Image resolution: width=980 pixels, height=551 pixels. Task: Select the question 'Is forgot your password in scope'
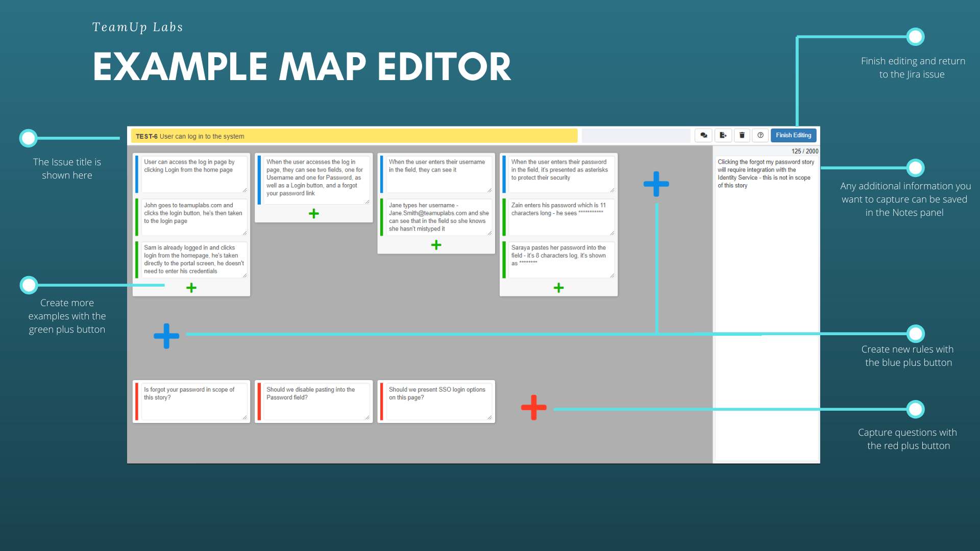pos(194,402)
